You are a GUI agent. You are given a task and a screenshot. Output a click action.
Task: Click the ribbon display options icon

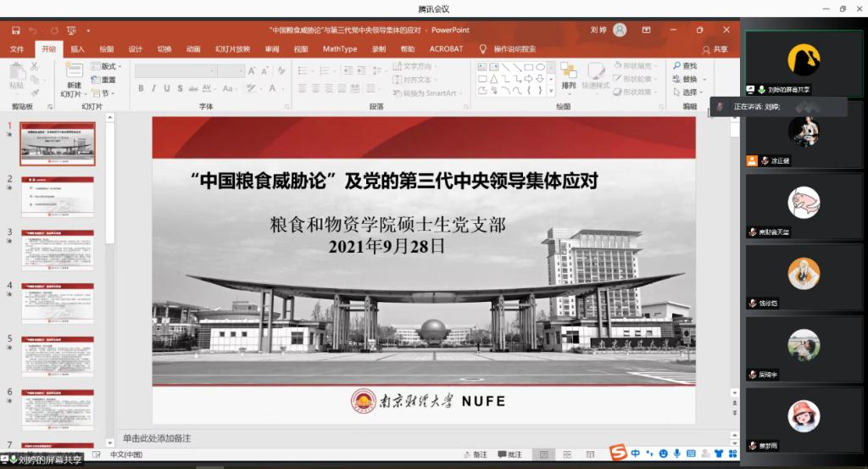point(646,31)
